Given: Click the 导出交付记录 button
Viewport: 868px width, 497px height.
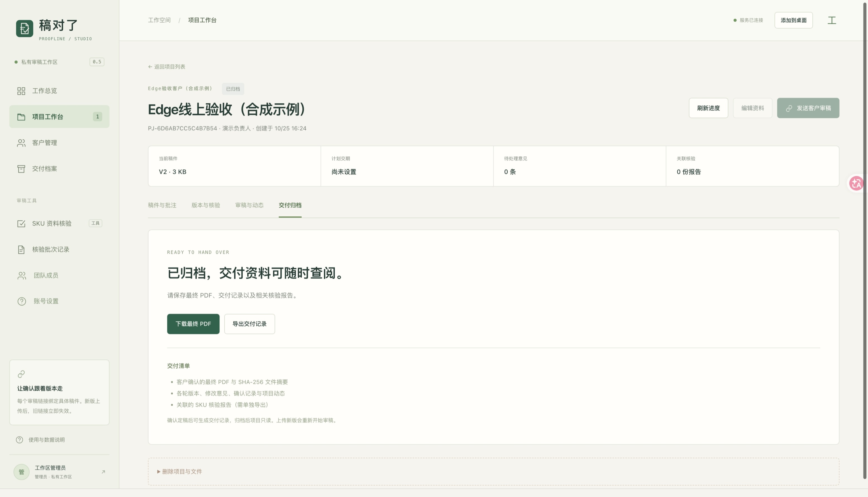Looking at the screenshot, I should [249, 324].
